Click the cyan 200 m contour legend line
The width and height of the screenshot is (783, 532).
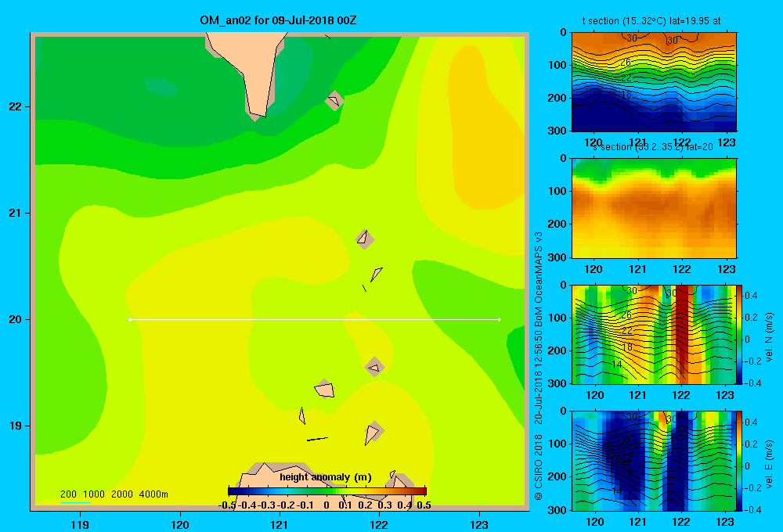click(x=75, y=502)
